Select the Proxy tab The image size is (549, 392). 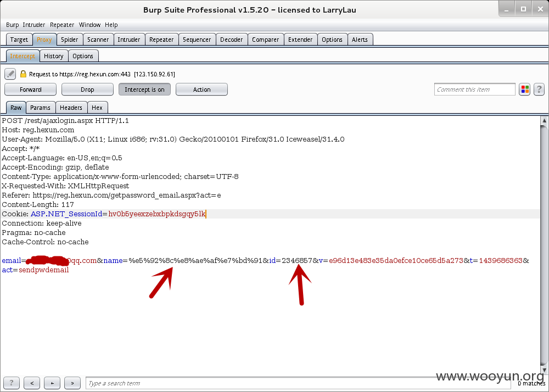[x=44, y=40]
